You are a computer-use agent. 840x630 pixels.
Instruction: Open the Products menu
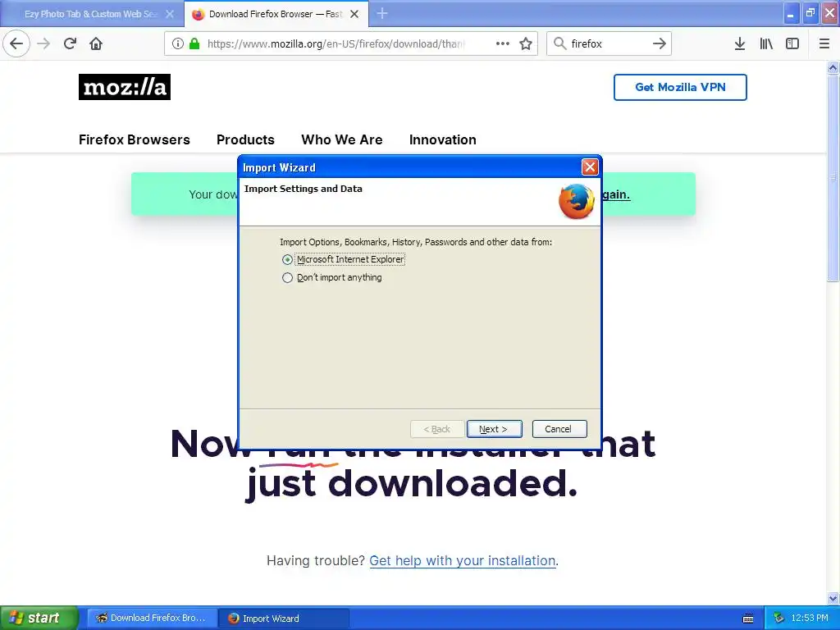[x=245, y=139]
